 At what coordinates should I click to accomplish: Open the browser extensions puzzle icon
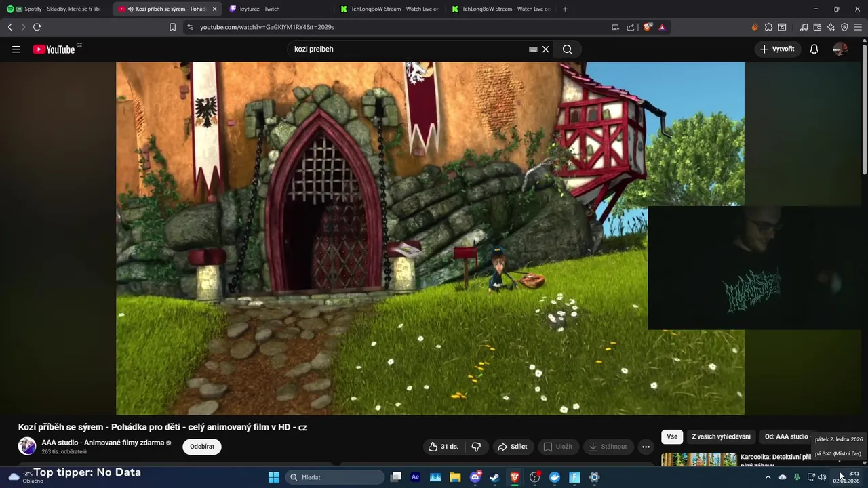pos(768,27)
